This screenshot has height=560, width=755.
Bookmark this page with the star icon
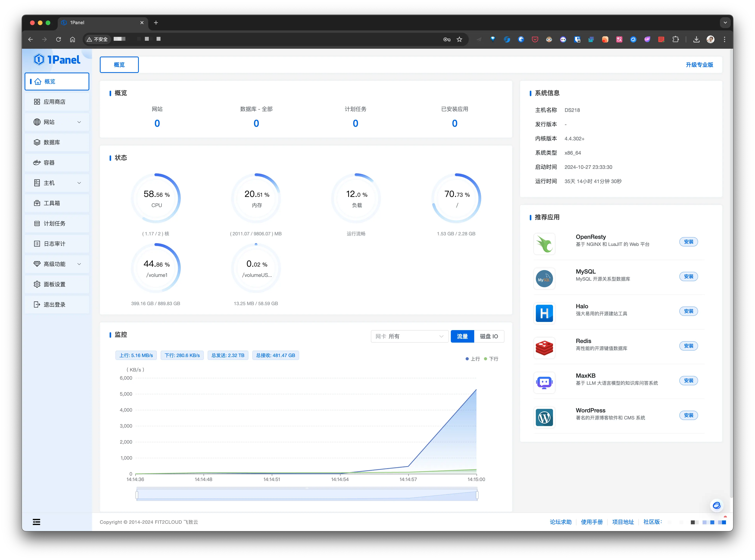pos(459,40)
